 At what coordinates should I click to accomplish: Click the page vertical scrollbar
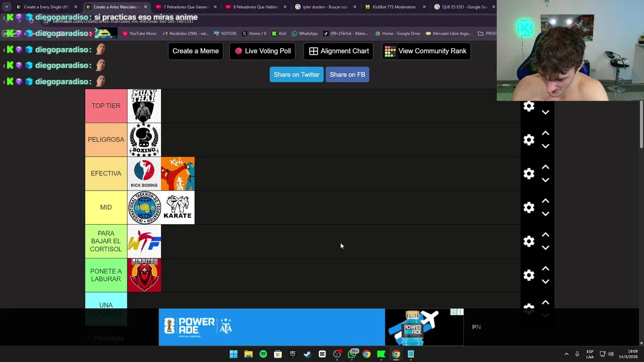pos(641,125)
